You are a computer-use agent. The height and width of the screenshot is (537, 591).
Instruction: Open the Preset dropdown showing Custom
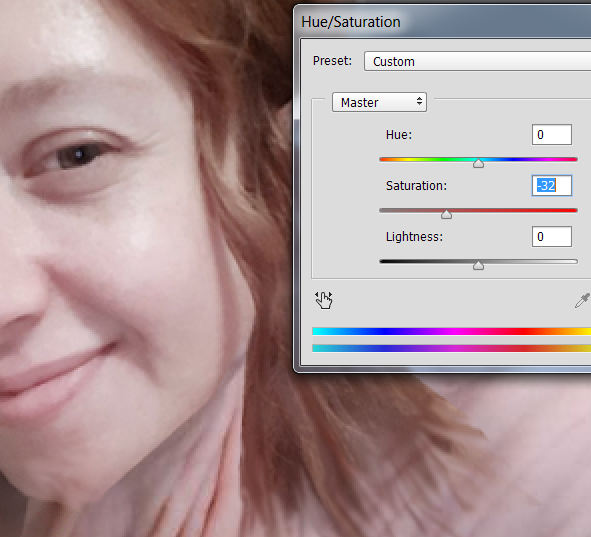coord(477,61)
